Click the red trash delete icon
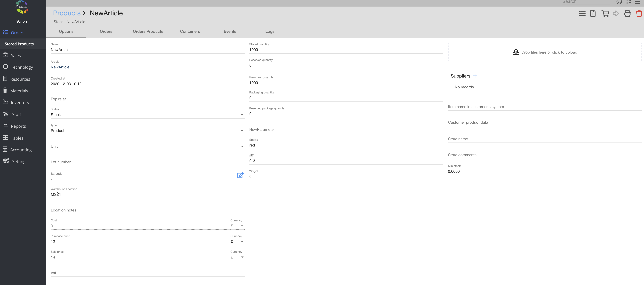Image resolution: width=644 pixels, height=285 pixels. pyautogui.click(x=639, y=14)
